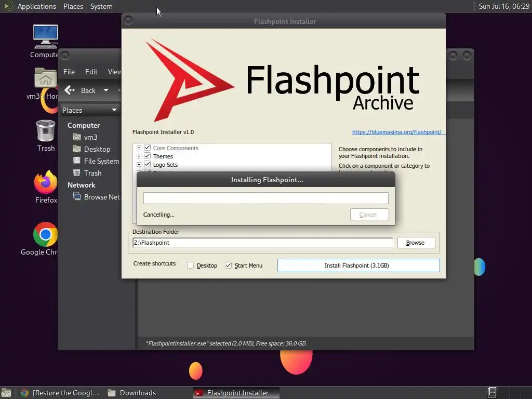The height and width of the screenshot is (399, 532).
Task: Click the Chrome icon in the taskbar
Action: coord(24,393)
